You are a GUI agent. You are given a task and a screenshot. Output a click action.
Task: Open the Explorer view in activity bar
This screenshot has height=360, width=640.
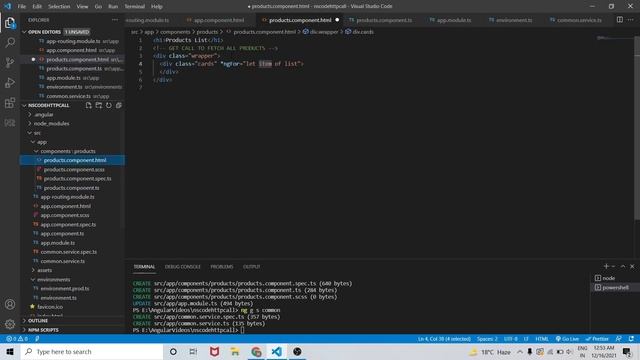click(x=10, y=22)
